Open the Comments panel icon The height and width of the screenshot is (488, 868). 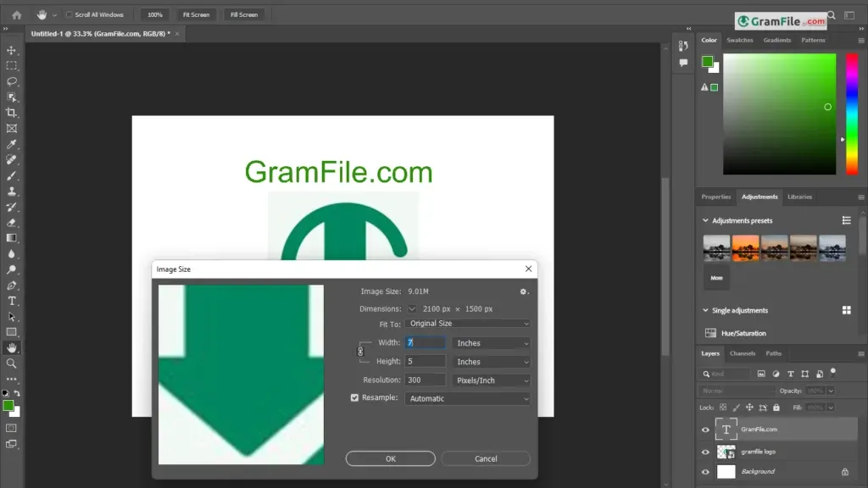click(x=684, y=63)
